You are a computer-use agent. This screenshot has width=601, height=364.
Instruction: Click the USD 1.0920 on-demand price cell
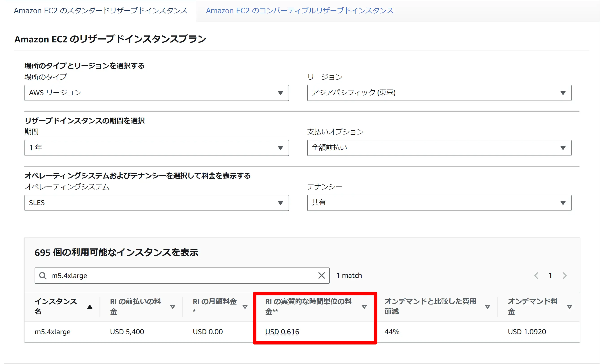point(527,332)
